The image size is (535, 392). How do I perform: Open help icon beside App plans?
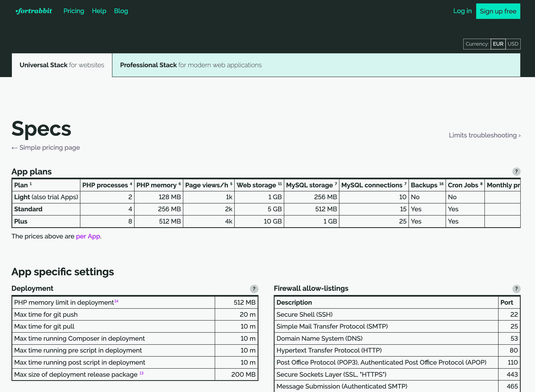[516, 171]
